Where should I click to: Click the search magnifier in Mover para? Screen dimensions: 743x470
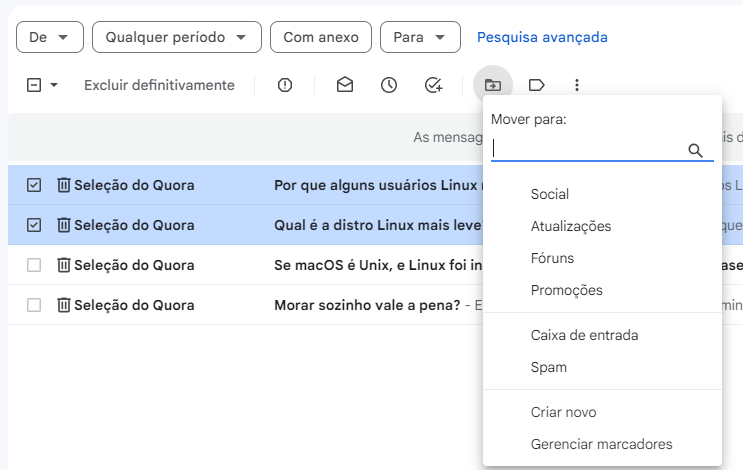click(x=696, y=150)
